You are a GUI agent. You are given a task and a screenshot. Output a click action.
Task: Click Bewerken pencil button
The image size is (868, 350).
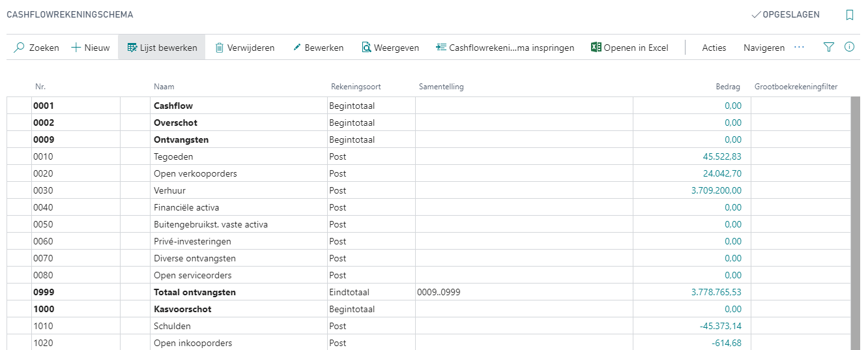tap(318, 48)
